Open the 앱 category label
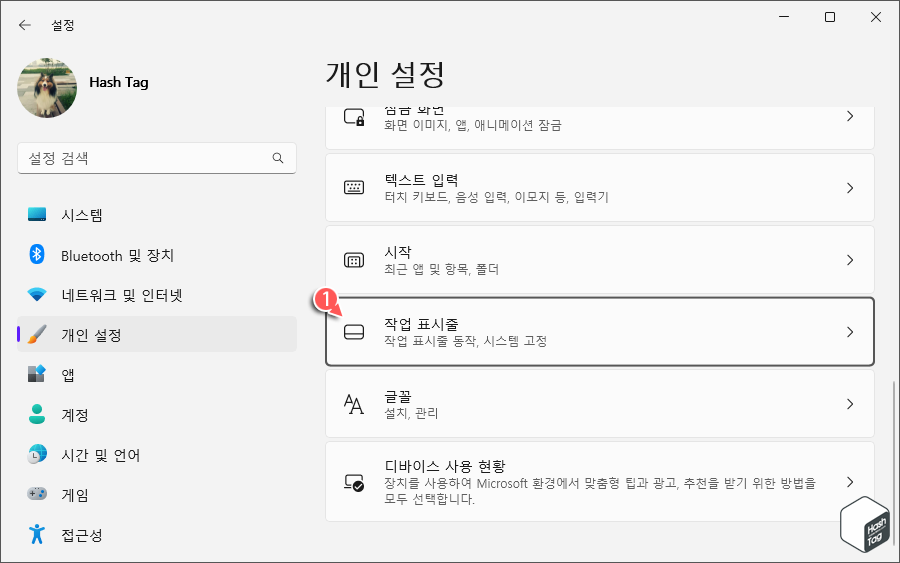 pos(68,375)
